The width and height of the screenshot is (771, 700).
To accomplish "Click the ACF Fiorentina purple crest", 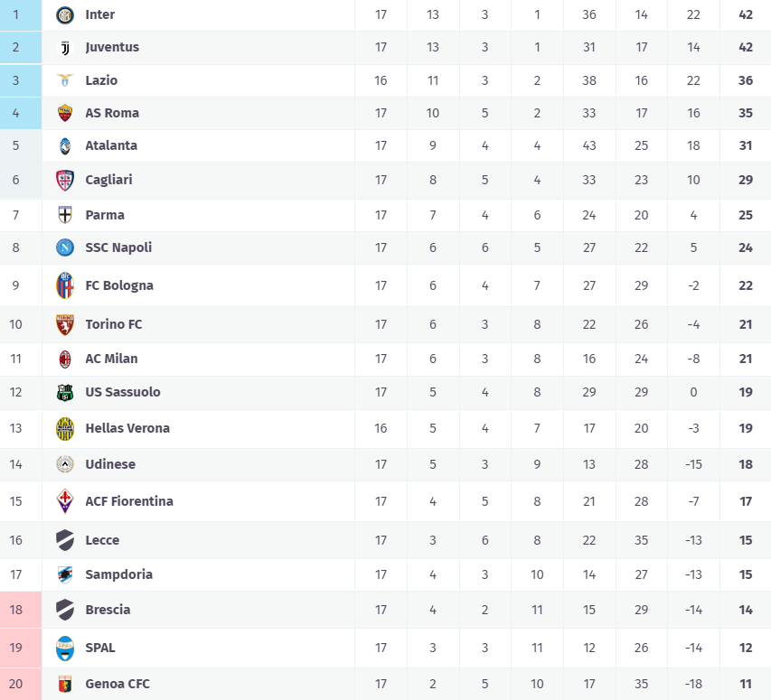I will pyautogui.click(x=64, y=501).
